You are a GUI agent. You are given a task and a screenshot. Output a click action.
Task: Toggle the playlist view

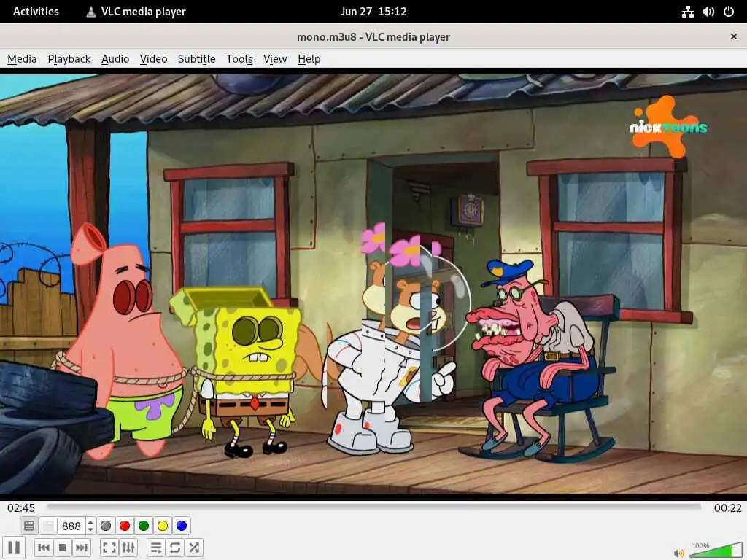[x=156, y=548]
